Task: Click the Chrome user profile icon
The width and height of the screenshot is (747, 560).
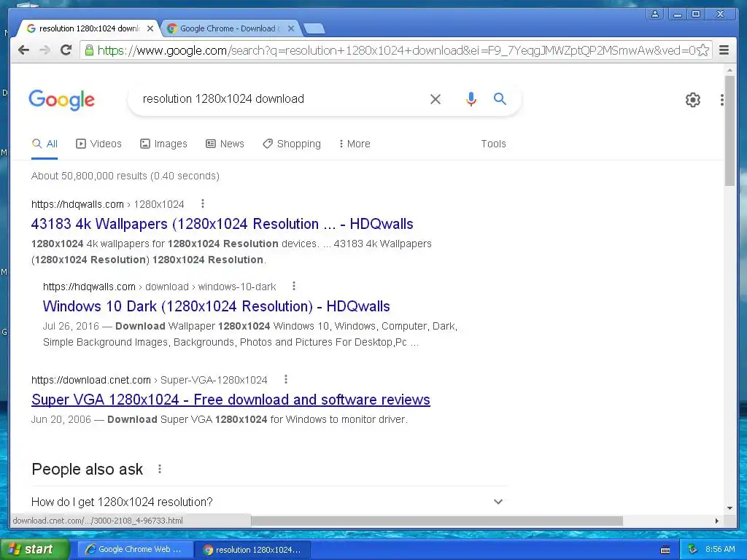Action: coord(655,15)
